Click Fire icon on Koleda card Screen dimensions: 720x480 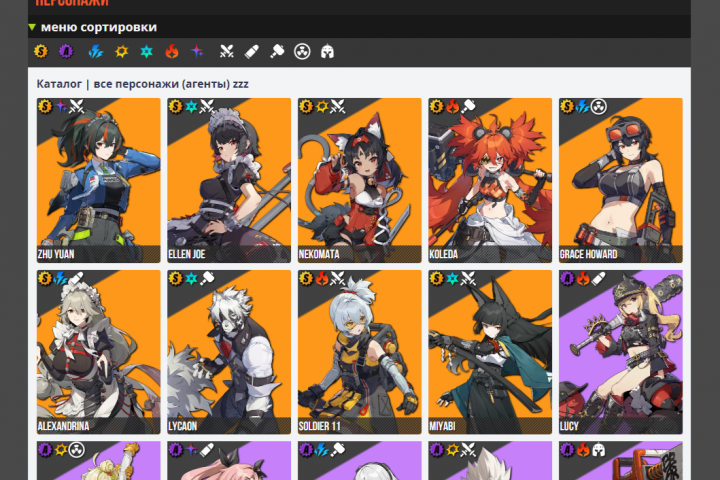[452, 107]
